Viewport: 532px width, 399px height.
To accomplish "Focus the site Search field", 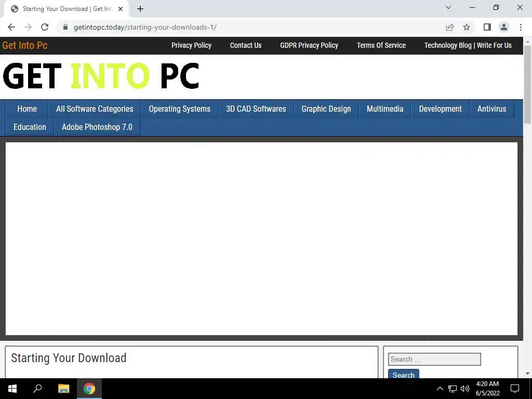I will [x=434, y=359].
